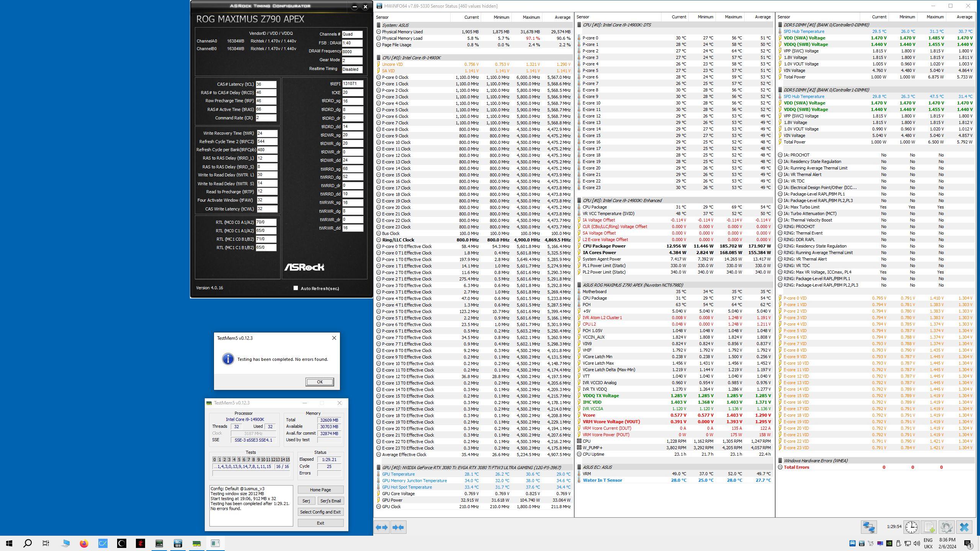Click HWiNFO blue X close sensors button

pyautogui.click(x=964, y=527)
